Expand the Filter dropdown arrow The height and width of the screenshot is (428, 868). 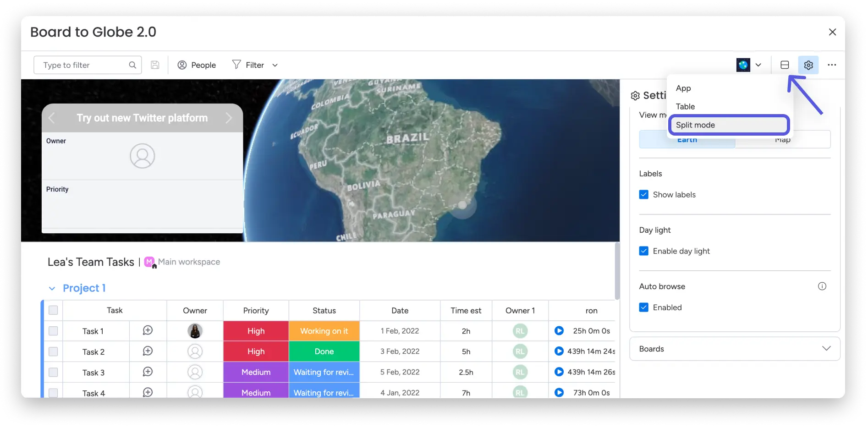pyautogui.click(x=275, y=65)
